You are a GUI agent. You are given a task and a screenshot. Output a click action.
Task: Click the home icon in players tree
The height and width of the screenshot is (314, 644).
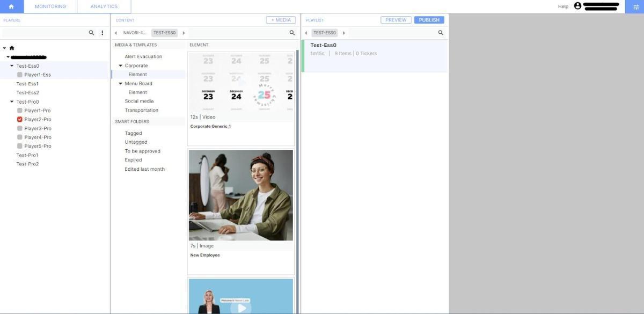pyautogui.click(x=12, y=48)
